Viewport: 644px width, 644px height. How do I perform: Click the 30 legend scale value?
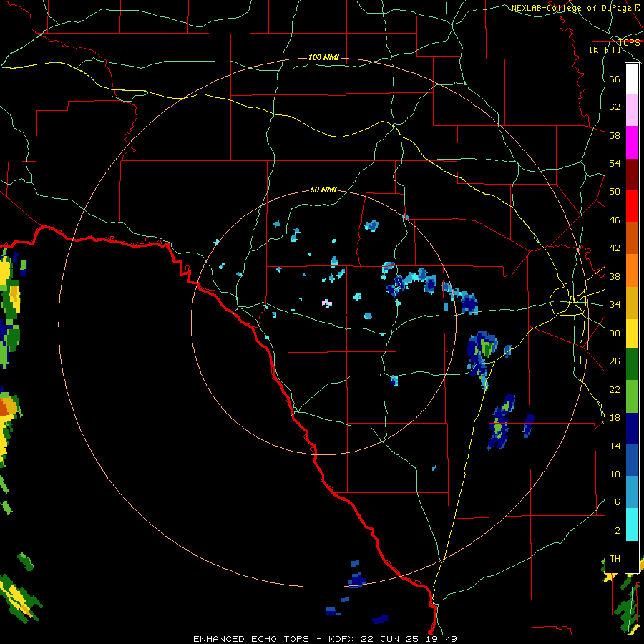point(615,333)
